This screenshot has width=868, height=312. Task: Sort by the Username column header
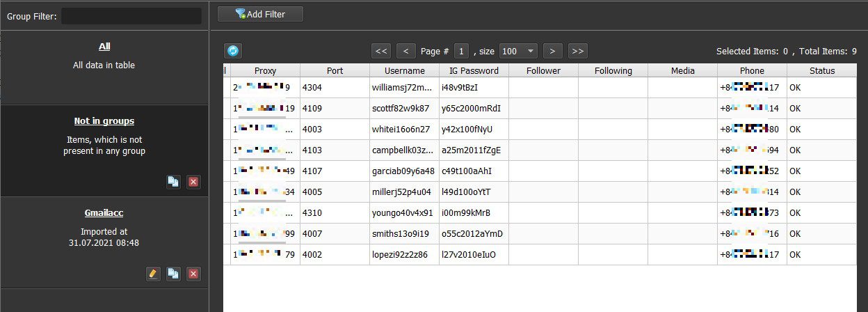[404, 70]
